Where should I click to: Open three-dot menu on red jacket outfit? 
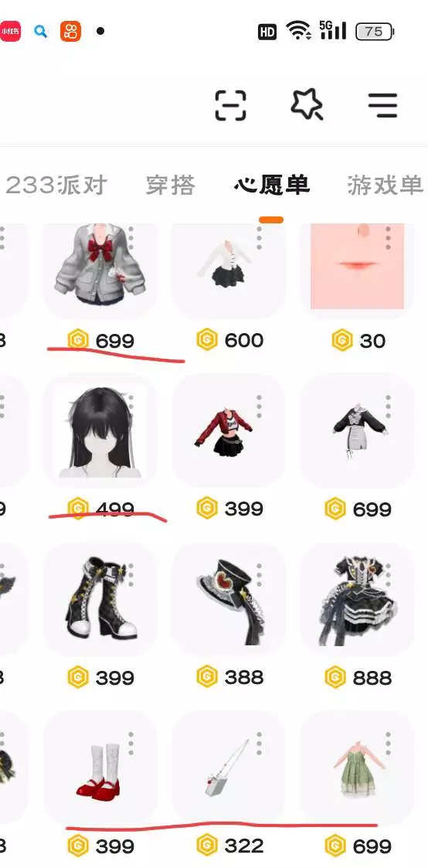pyautogui.click(x=260, y=406)
